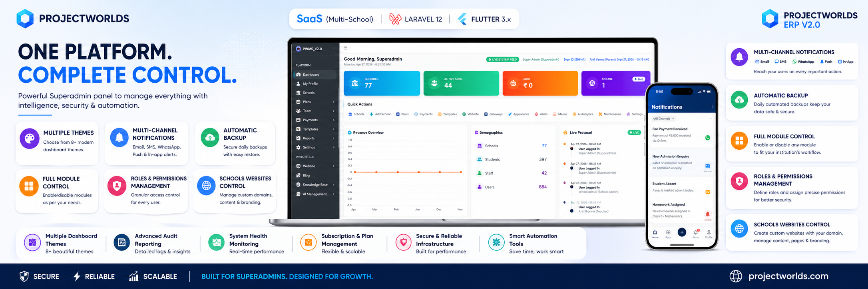Viewport: 868px width, 289px height.
Task: Expand the Reports submenu arrow in sidebar
Action: (334, 139)
